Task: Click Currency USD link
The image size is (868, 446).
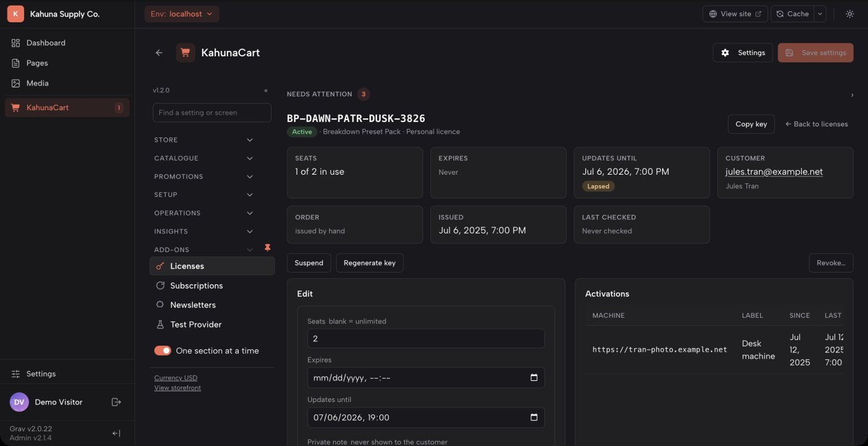Action: [176, 378]
